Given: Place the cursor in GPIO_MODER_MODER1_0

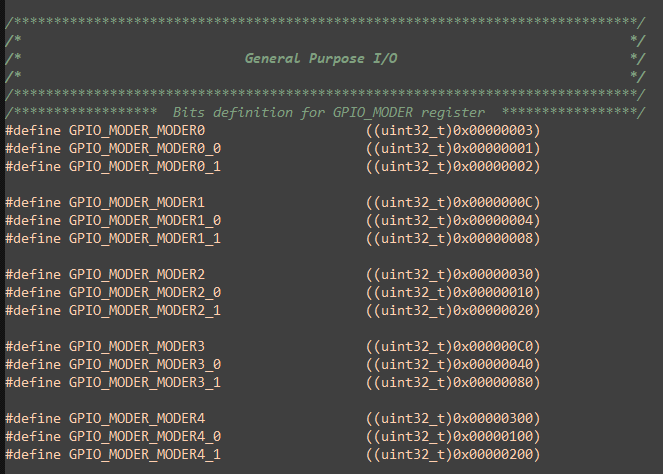Looking at the screenshot, I should pyautogui.click(x=145, y=221).
